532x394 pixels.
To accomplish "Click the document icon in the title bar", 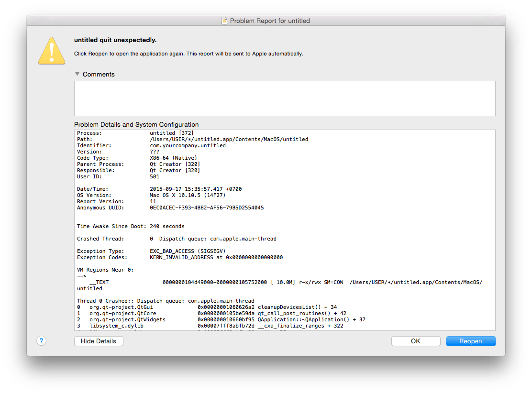I will point(224,21).
